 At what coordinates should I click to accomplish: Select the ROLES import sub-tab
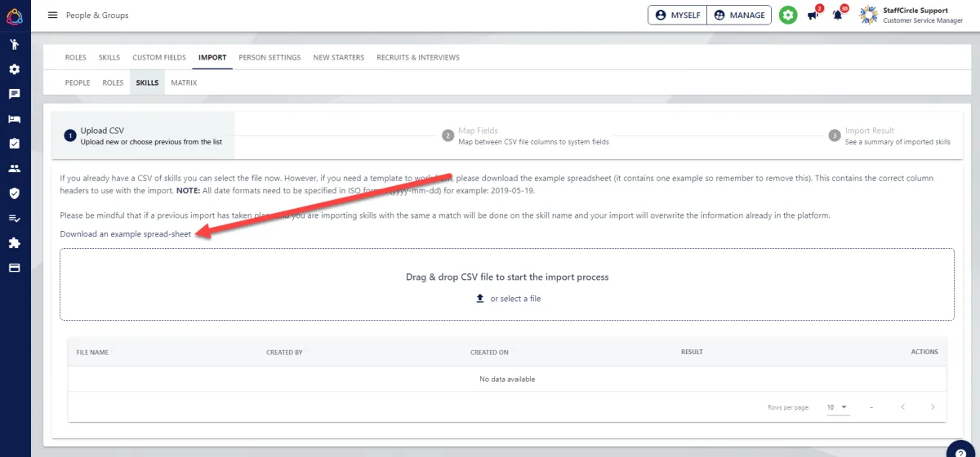(113, 82)
